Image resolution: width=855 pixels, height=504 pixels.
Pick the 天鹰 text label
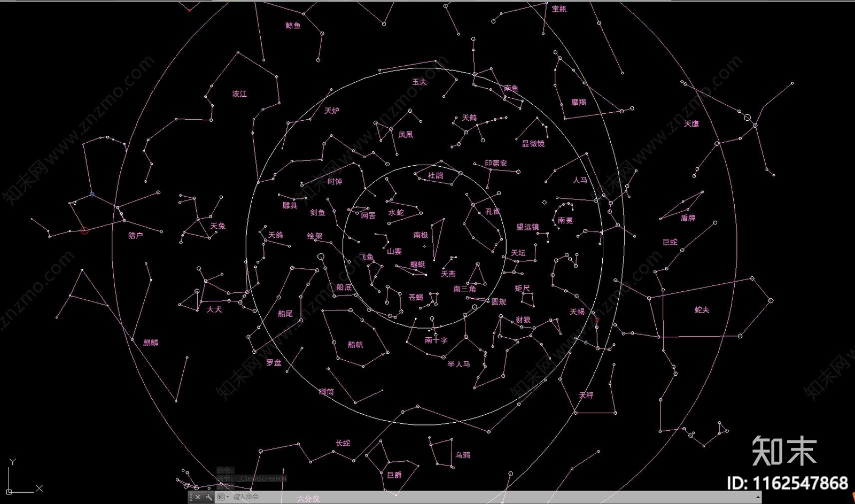tap(691, 123)
